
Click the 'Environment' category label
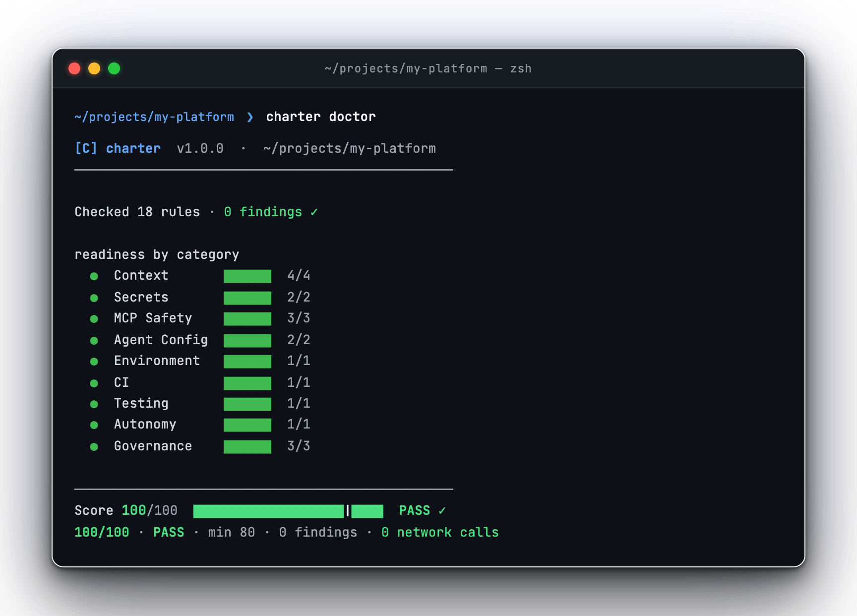157,361
